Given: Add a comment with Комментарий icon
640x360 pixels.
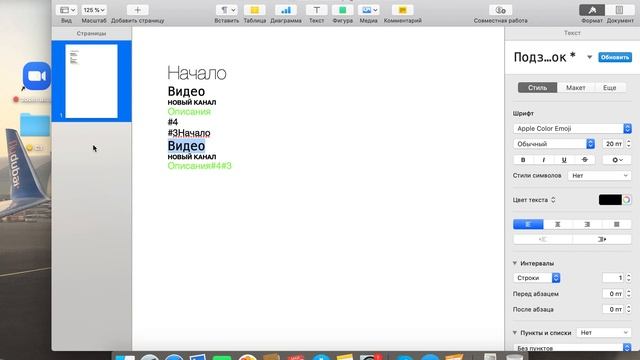Looking at the screenshot, I should tap(402, 10).
